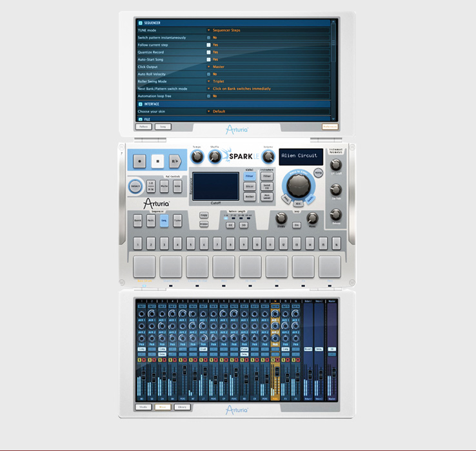This screenshot has height=451, width=476.
Task: Click the bottom Instrument Parameters knob
Action: [336, 215]
